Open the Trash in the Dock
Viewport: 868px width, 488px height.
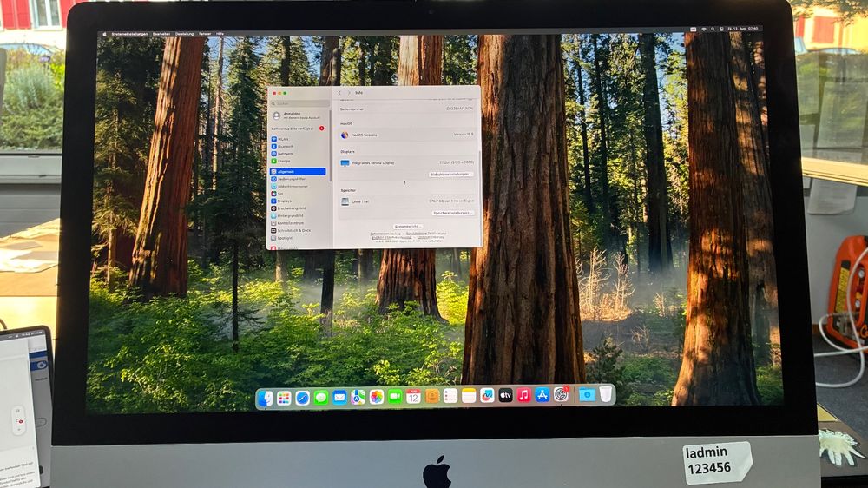pyautogui.click(x=606, y=393)
